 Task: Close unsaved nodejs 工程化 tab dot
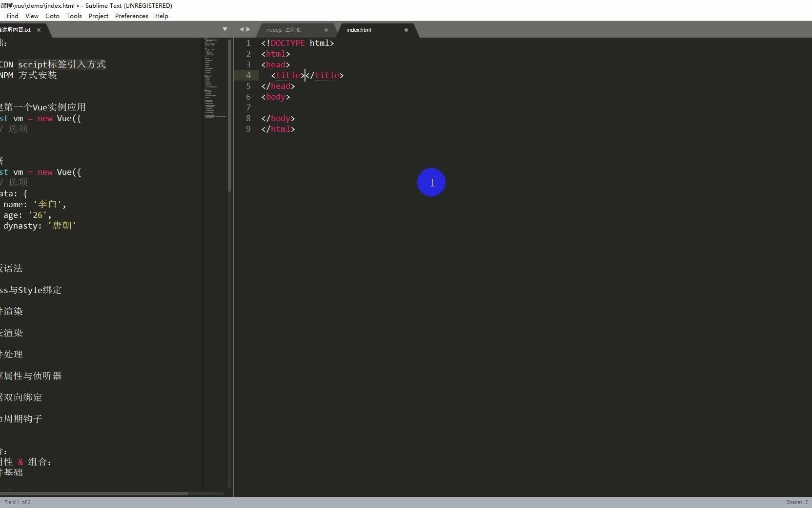coord(326,30)
